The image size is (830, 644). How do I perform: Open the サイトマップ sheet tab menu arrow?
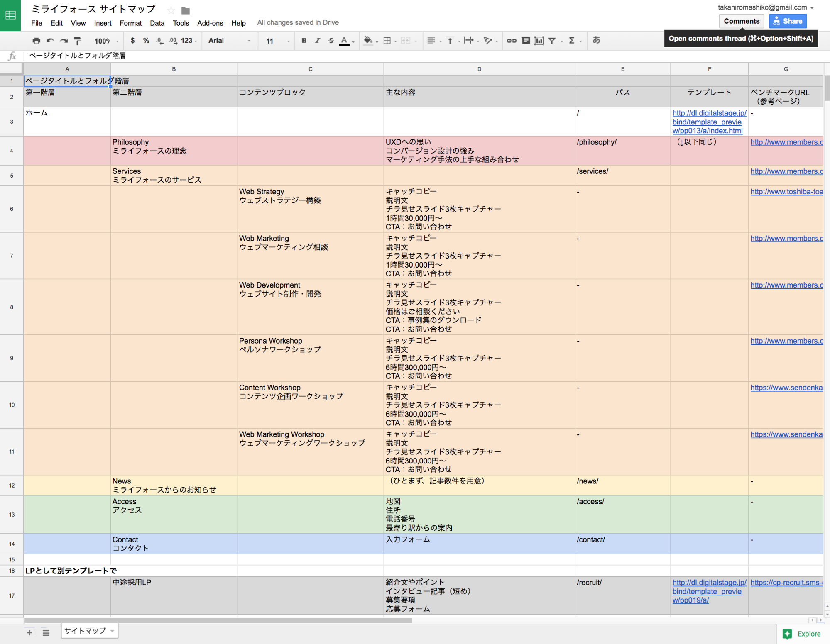coord(112,631)
